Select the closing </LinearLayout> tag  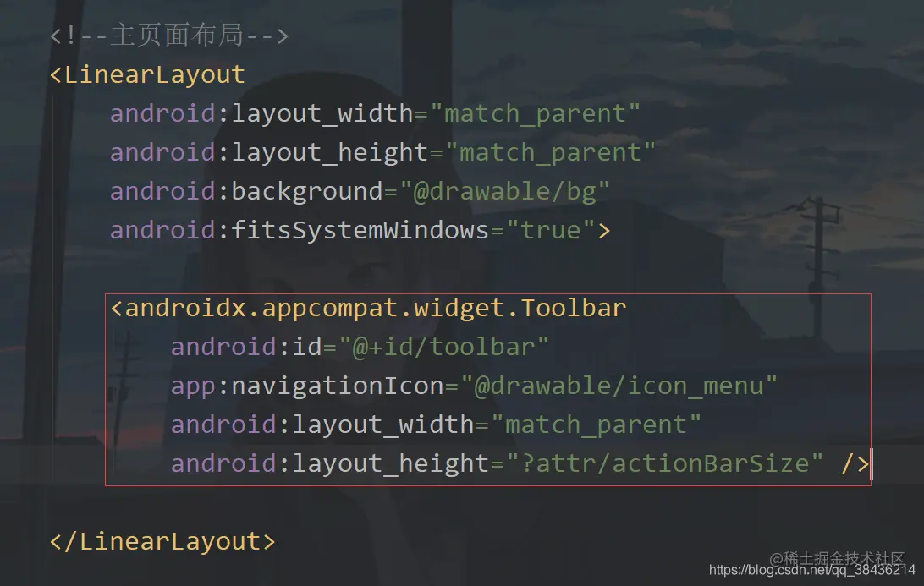[162, 541]
